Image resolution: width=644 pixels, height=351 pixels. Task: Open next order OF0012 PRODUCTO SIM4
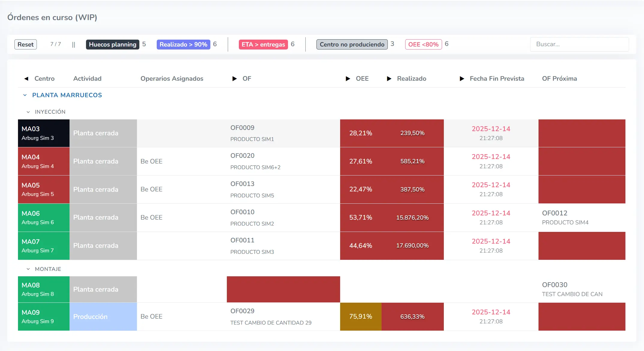click(x=565, y=217)
